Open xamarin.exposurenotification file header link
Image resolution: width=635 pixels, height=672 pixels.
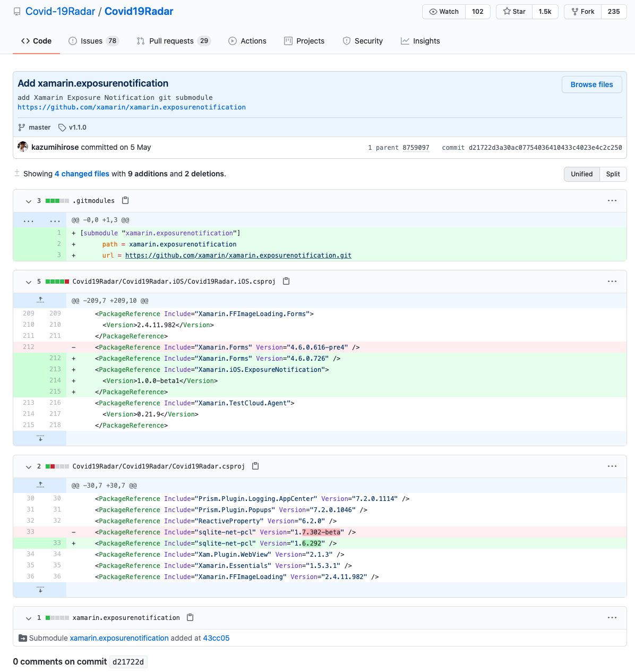(126, 618)
